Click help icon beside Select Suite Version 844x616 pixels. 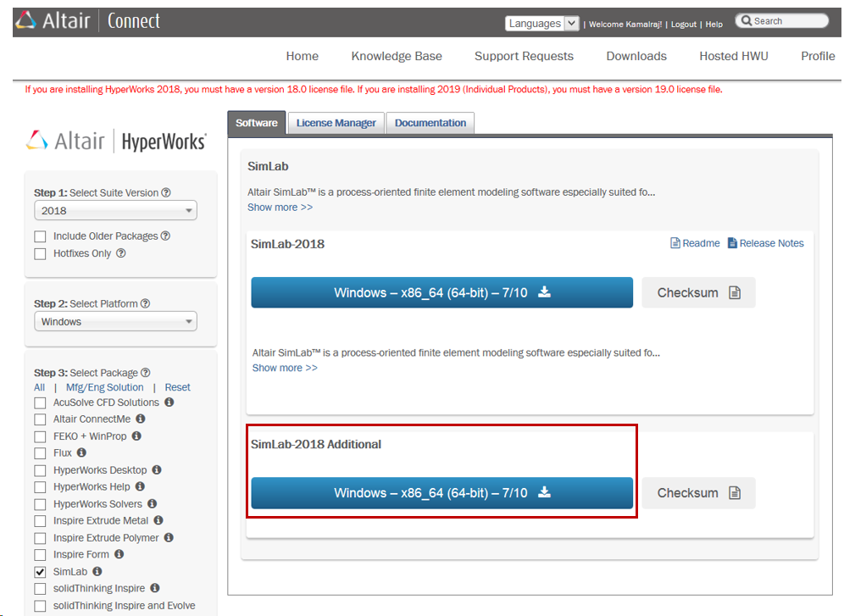(166, 192)
